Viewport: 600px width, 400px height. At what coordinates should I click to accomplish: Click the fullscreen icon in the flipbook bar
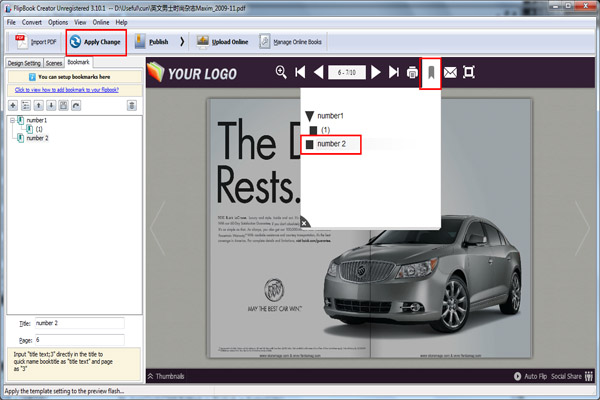469,72
